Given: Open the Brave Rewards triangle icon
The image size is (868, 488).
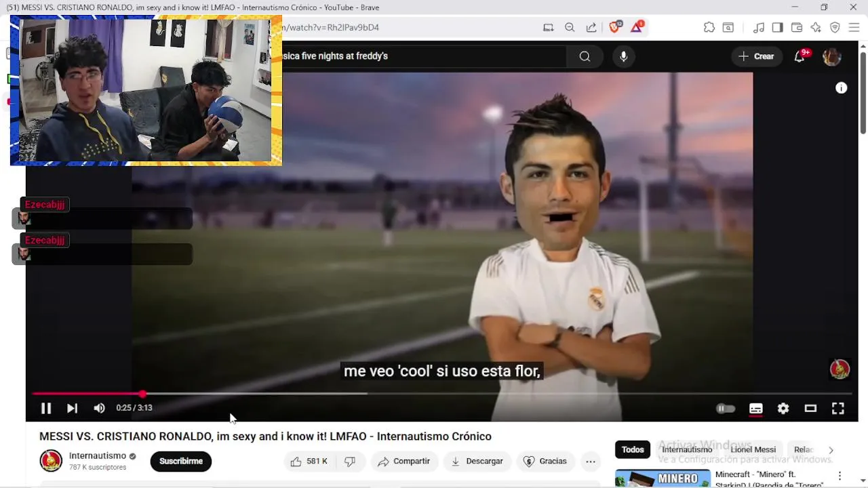Looking at the screenshot, I should click(637, 27).
